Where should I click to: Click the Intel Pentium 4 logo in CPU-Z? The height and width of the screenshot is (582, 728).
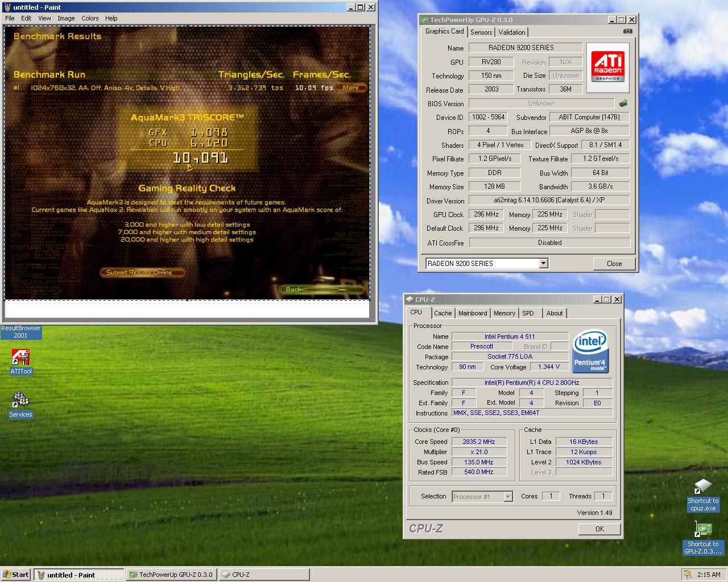[590, 351]
